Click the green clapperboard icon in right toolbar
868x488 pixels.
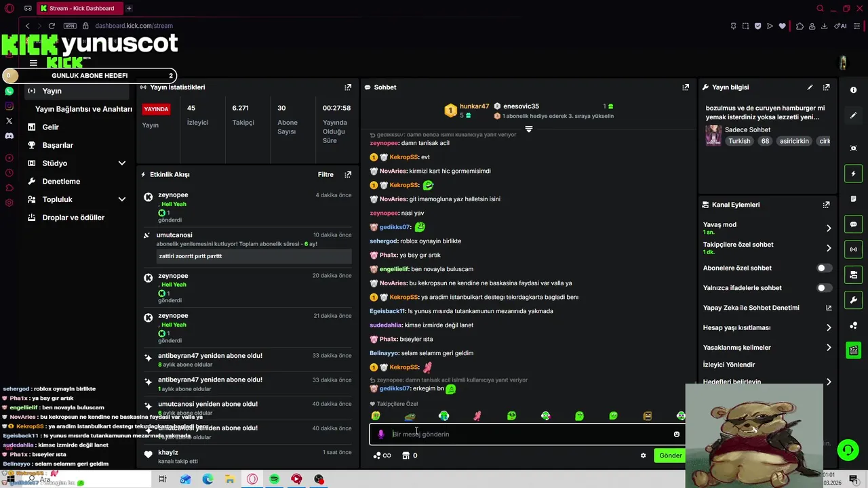[853, 350]
